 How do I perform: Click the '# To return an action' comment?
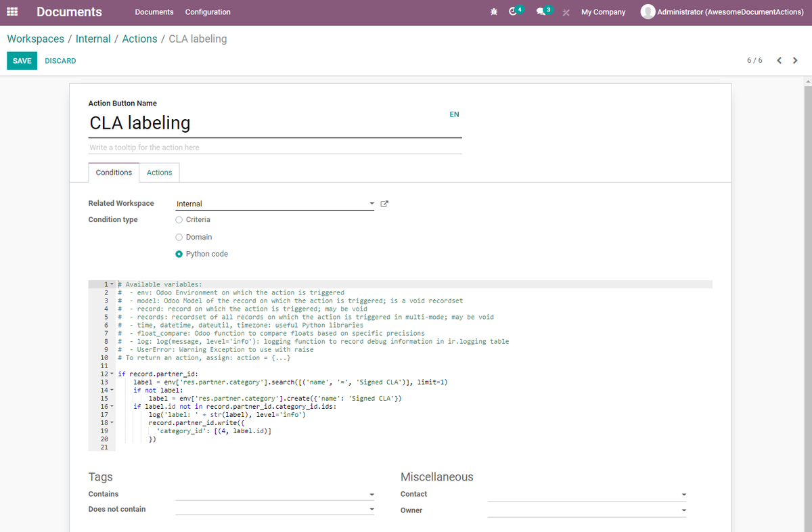(x=204, y=357)
